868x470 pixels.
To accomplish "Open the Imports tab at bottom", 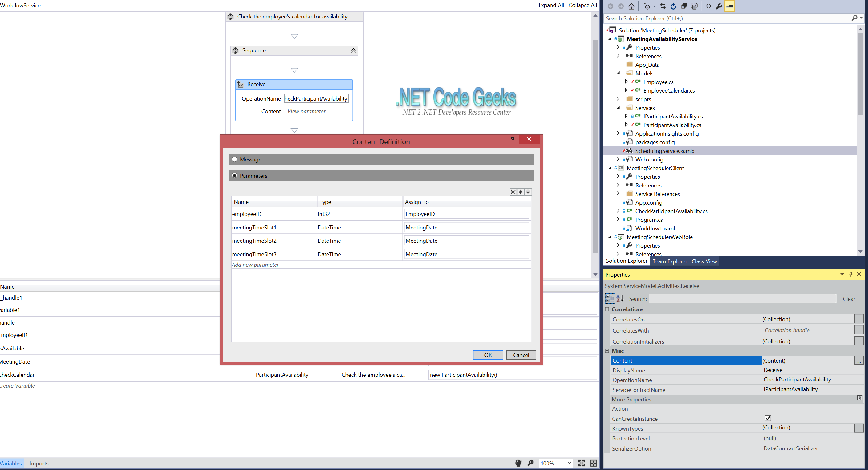I will 39,463.
